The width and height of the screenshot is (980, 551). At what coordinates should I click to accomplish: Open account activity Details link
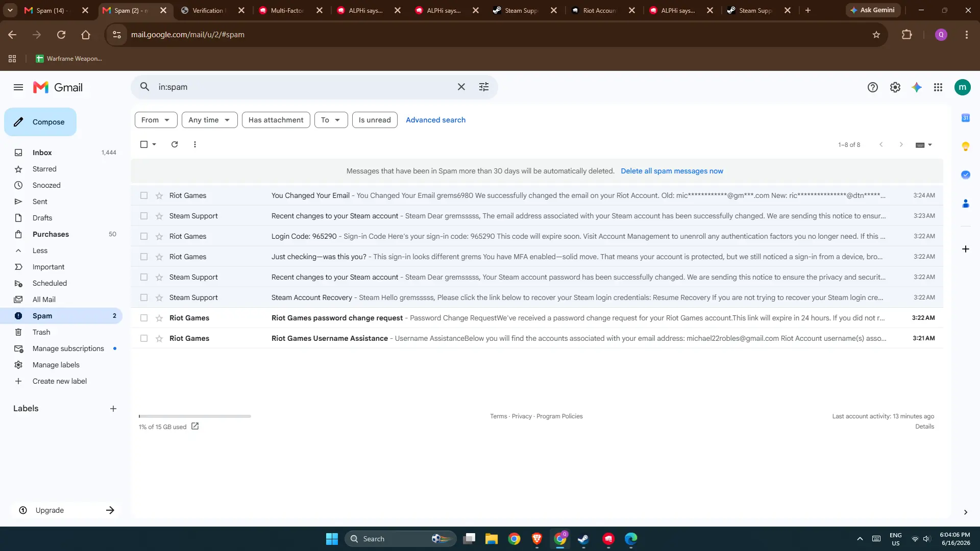[x=924, y=427]
